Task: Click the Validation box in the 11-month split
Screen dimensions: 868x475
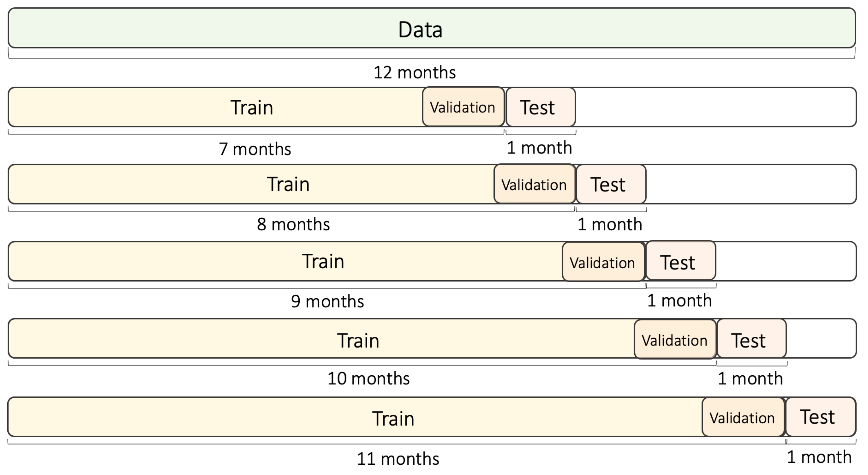Action: click(743, 417)
